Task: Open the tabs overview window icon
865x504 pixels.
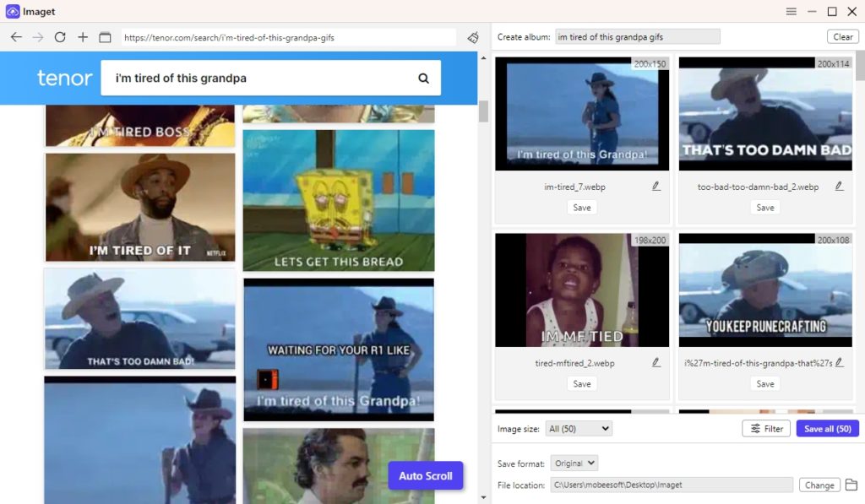Action: coord(105,37)
